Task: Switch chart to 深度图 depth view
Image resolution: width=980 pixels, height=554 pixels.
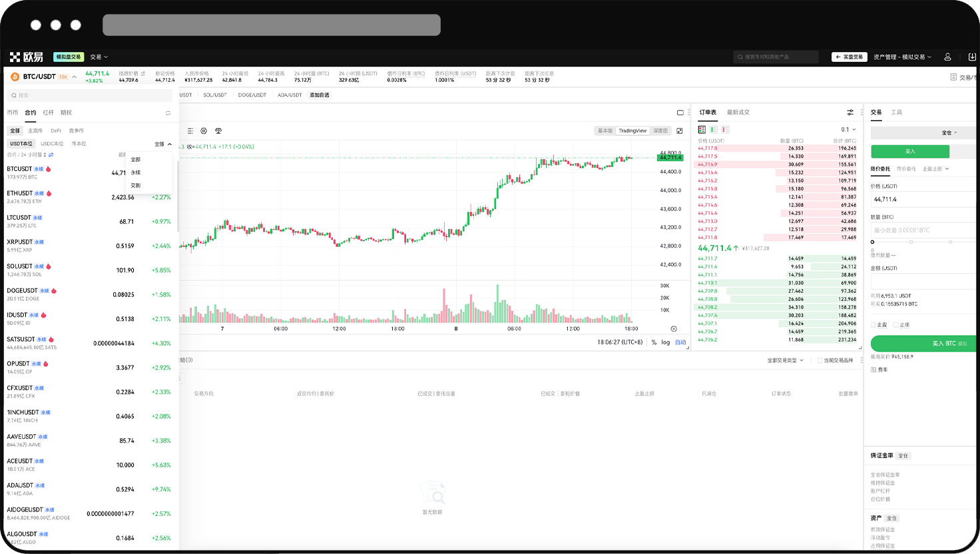Action: pyautogui.click(x=660, y=131)
